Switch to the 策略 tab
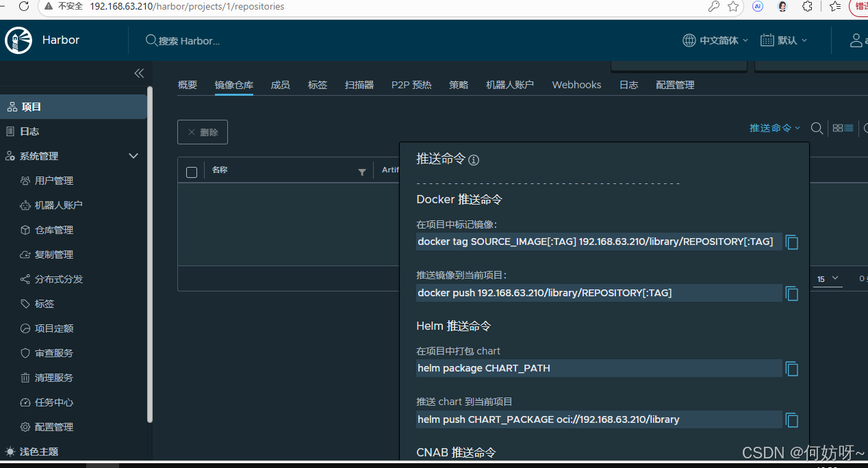Image resolution: width=868 pixels, height=468 pixels. coord(459,85)
